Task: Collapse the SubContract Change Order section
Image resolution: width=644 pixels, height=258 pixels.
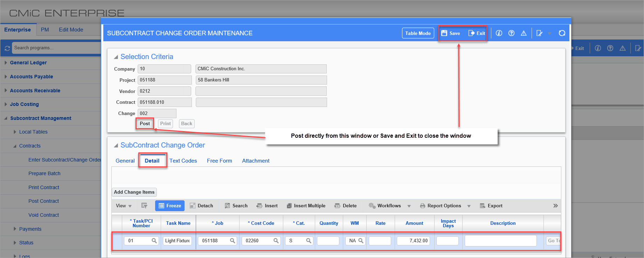Action: coord(116,145)
